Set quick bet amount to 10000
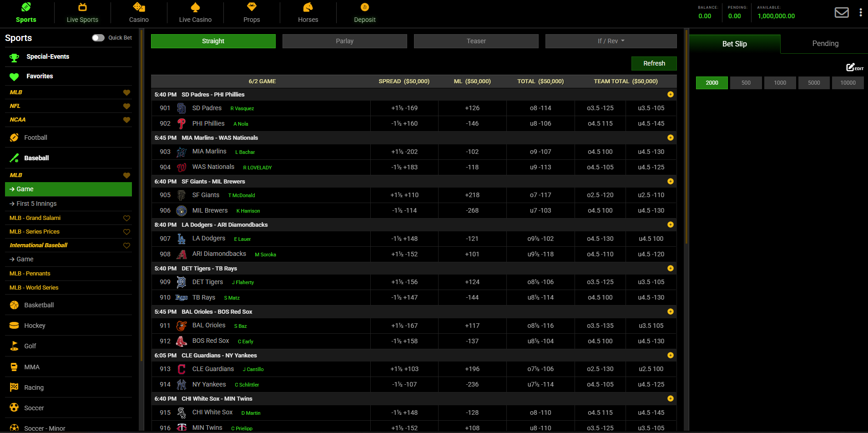 pos(848,83)
